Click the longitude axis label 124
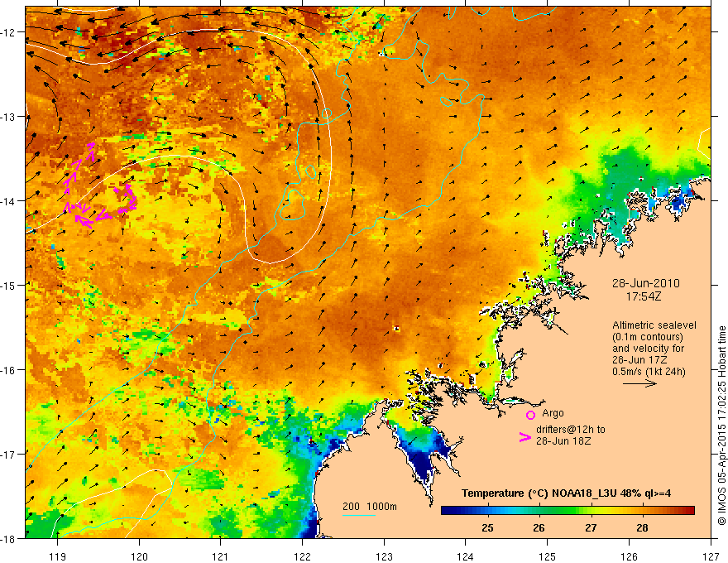This screenshot has width=728, height=563. click(x=466, y=556)
